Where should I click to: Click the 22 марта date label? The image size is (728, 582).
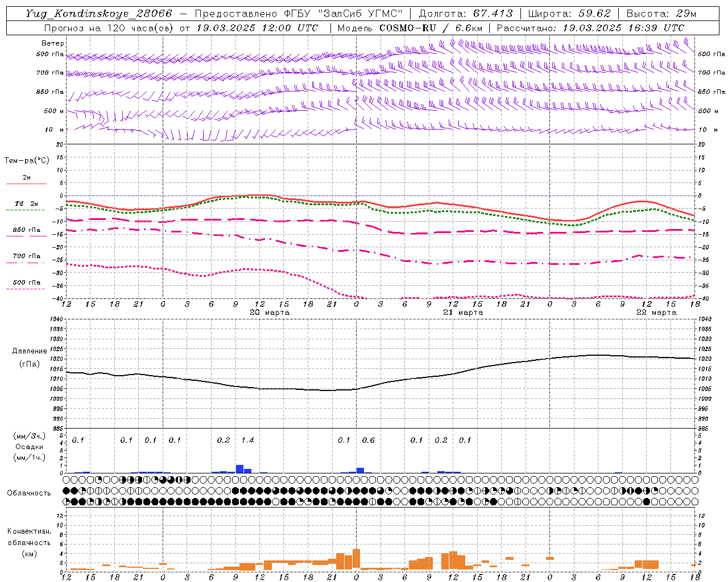point(656,313)
